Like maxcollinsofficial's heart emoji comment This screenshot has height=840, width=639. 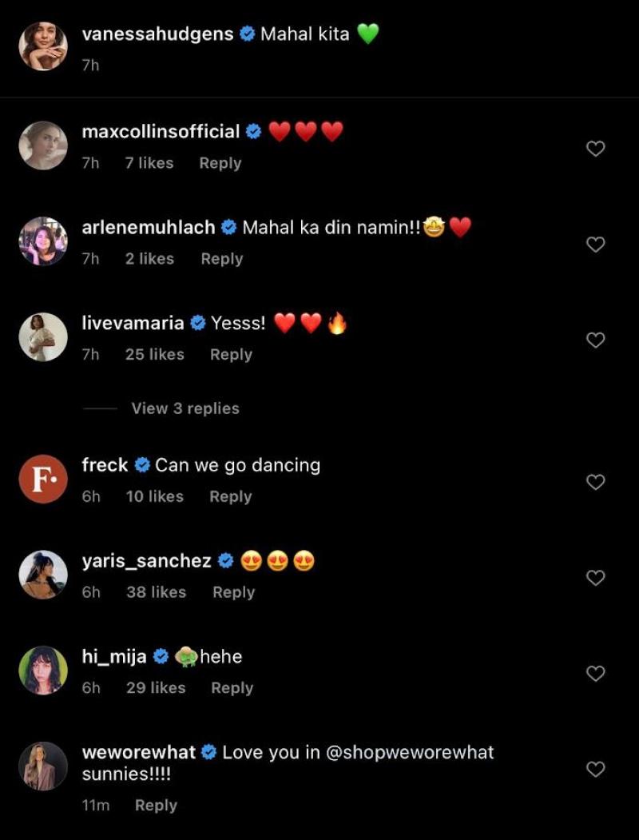coord(594,148)
